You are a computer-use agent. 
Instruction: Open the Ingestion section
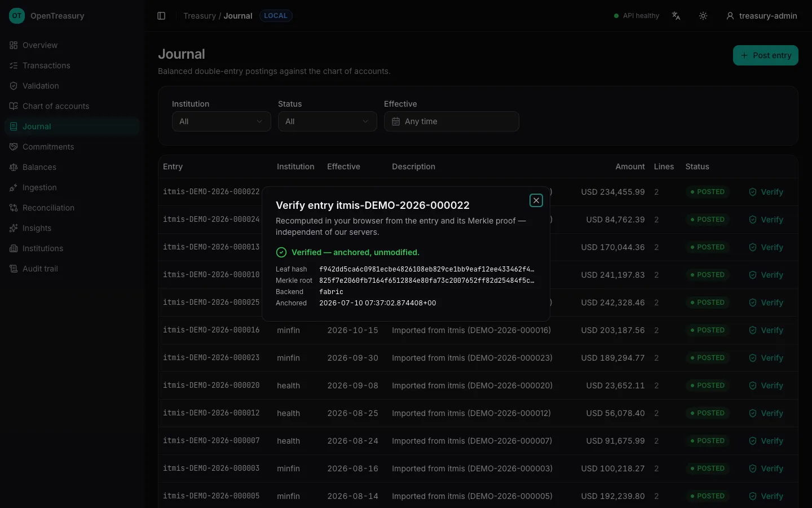point(72,187)
